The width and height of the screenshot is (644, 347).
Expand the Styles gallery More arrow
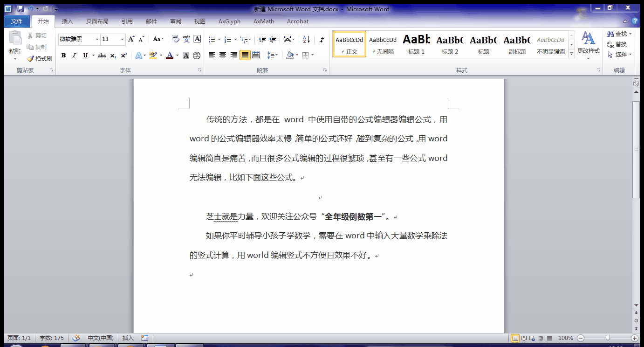pyautogui.click(x=572, y=54)
